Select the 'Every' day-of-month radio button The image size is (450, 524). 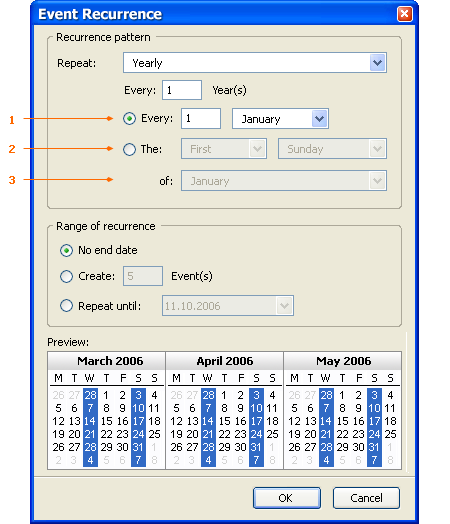pos(129,118)
